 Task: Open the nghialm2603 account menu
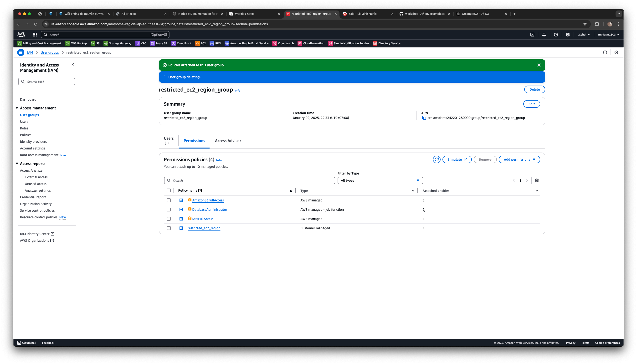608,35
